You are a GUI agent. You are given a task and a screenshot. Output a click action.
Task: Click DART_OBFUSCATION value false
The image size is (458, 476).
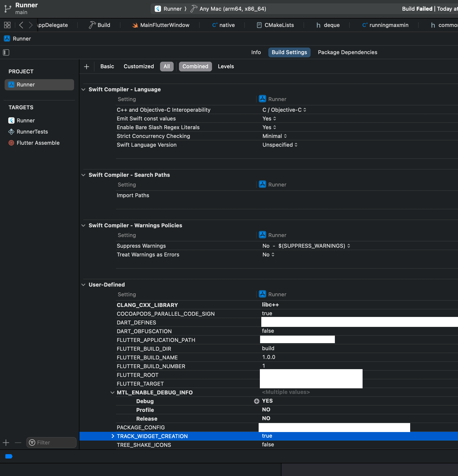coord(268,331)
